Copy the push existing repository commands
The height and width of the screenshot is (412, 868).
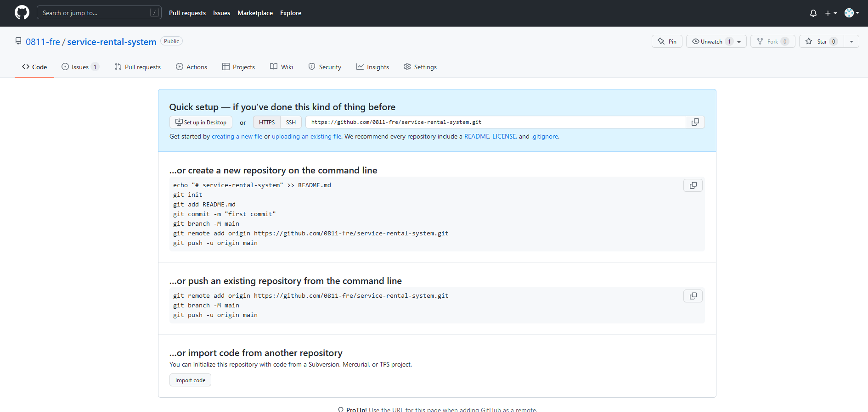[x=693, y=296]
